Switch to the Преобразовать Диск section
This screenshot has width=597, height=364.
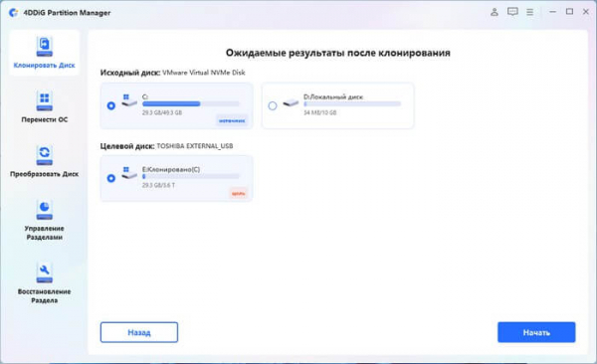(x=44, y=161)
